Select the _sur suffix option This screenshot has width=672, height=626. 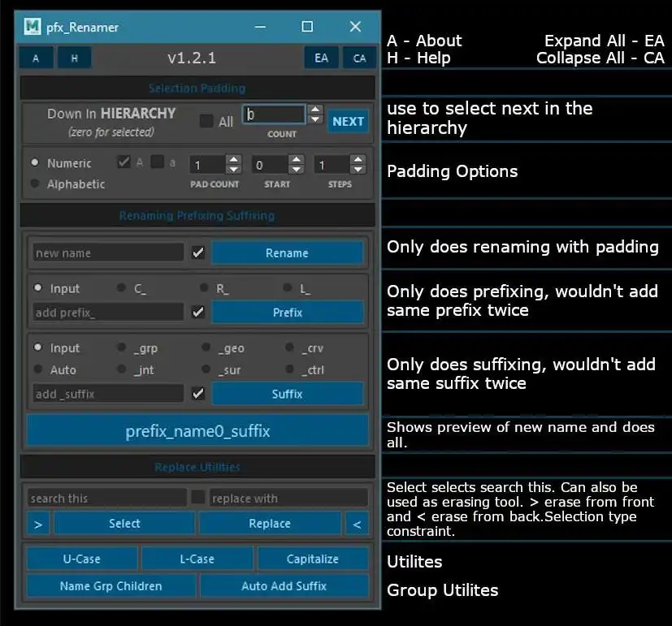206,369
